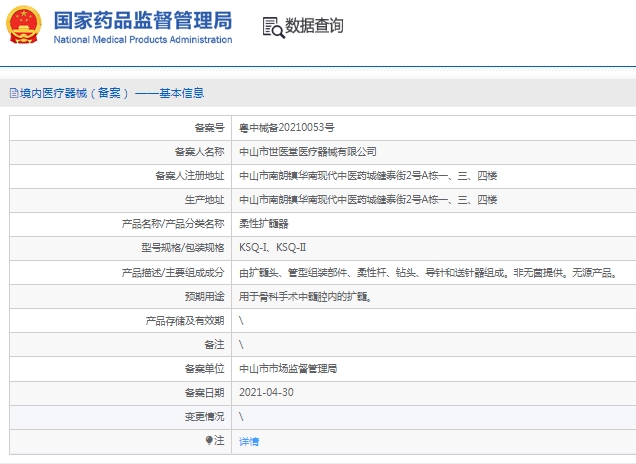The height and width of the screenshot is (464, 636).
Task: Select model value KSQ-I、KSQ-II
Action: (x=273, y=247)
